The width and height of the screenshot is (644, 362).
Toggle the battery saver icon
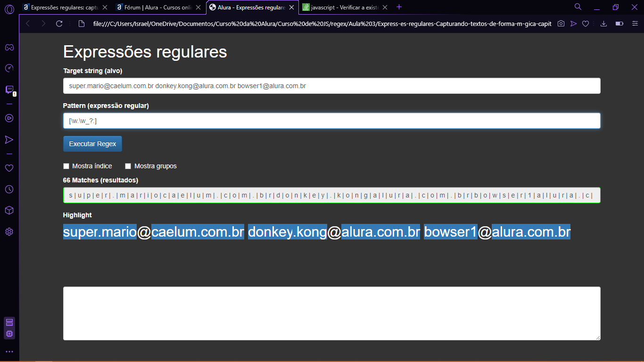(x=619, y=24)
